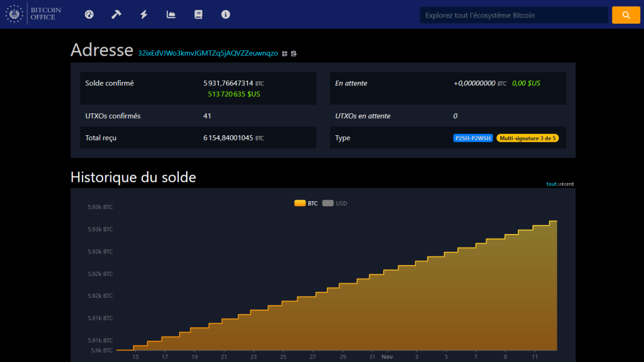Click the address hash link

tap(208, 53)
